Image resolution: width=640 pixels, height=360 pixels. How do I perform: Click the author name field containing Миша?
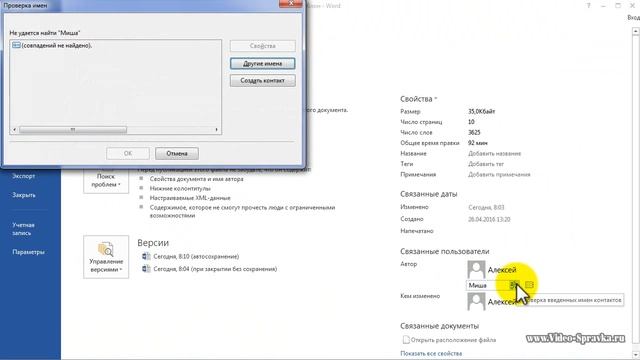(x=487, y=285)
